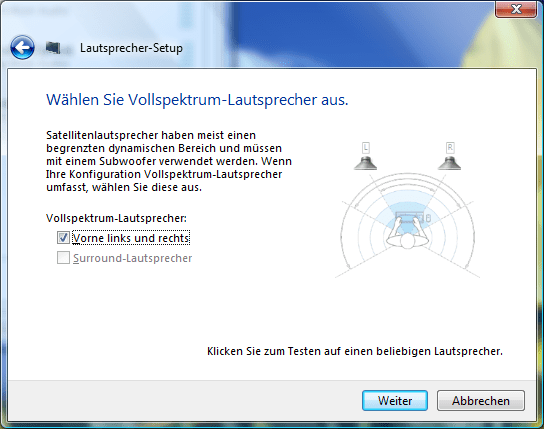Cancel setup with Abbrechen button
Screen dimensions: 544x429
coord(481,401)
